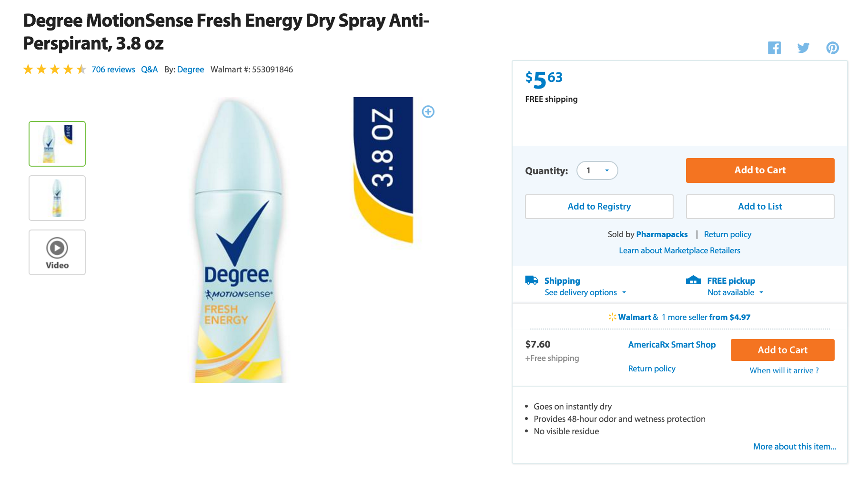868x479 pixels.
Task: Share product on Facebook
Action: (x=774, y=48)
